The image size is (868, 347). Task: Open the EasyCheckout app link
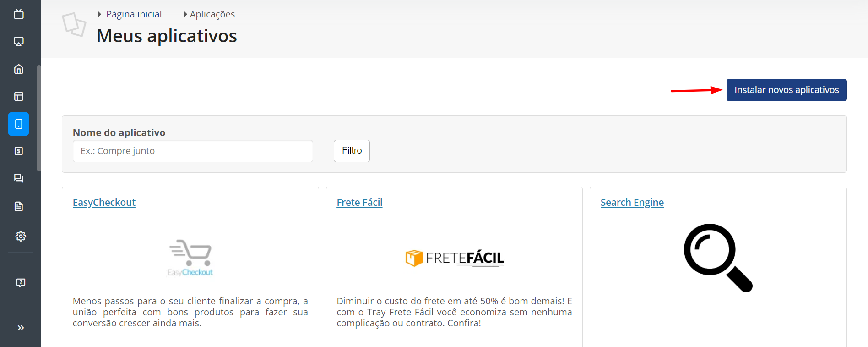tap(104, 203)
